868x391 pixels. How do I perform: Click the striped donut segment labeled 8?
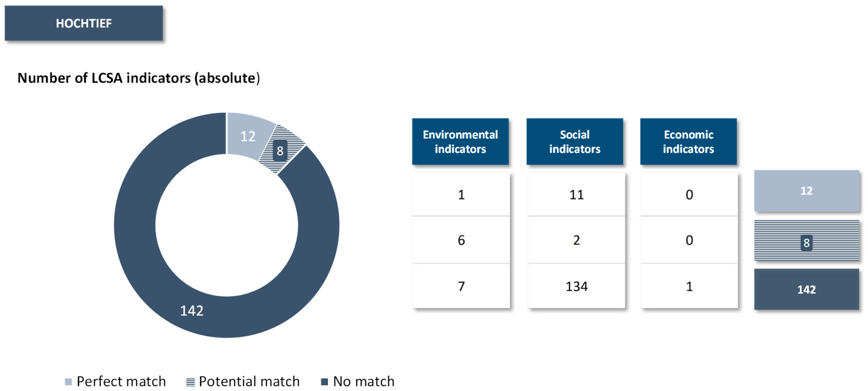pos(281,150)
